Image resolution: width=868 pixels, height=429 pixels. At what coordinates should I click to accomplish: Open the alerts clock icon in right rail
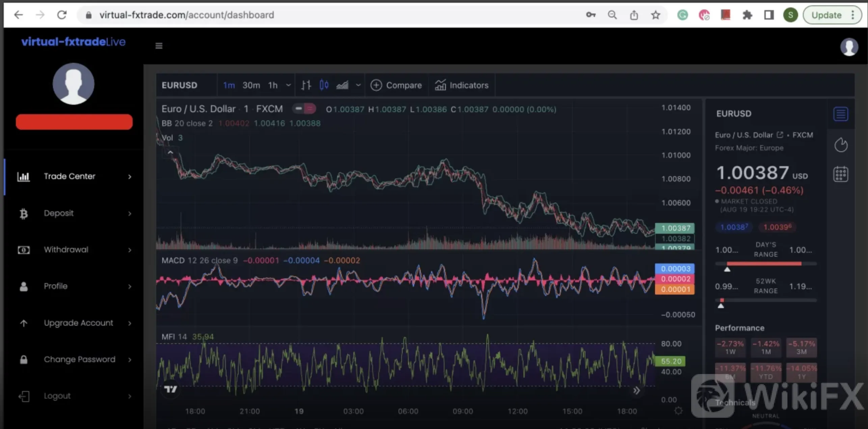pos(841,145)
